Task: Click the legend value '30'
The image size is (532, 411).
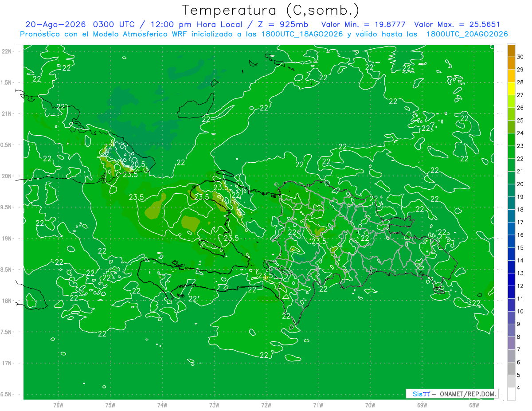Action: (x=520, y=57)
